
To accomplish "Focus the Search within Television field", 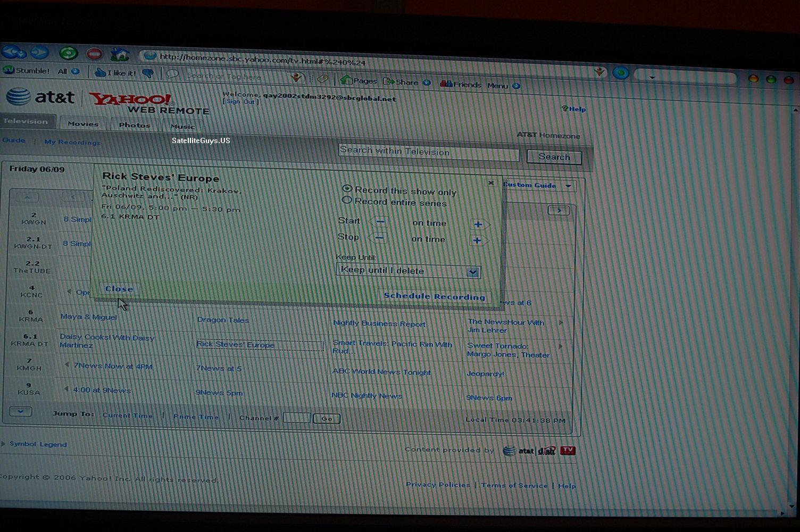I will (428, 152).
